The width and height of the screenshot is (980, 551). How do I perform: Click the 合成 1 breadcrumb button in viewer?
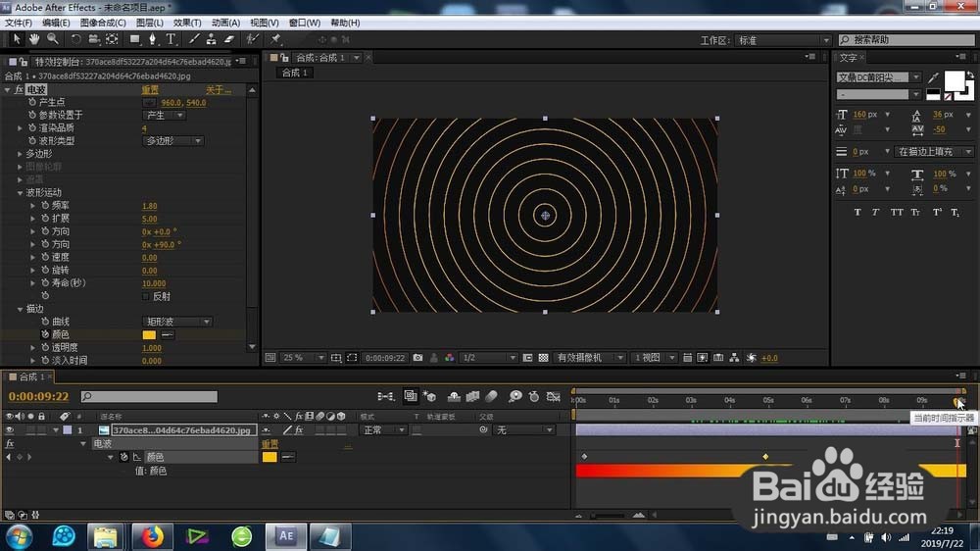tap(295, 74)
